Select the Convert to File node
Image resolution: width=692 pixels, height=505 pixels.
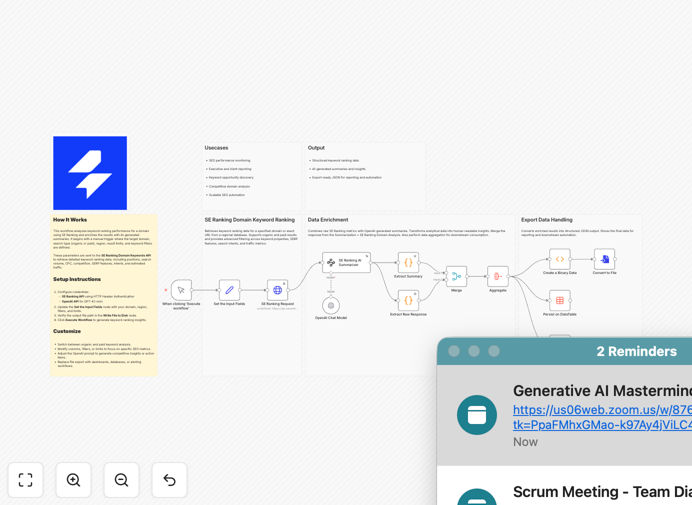(604, 259)
